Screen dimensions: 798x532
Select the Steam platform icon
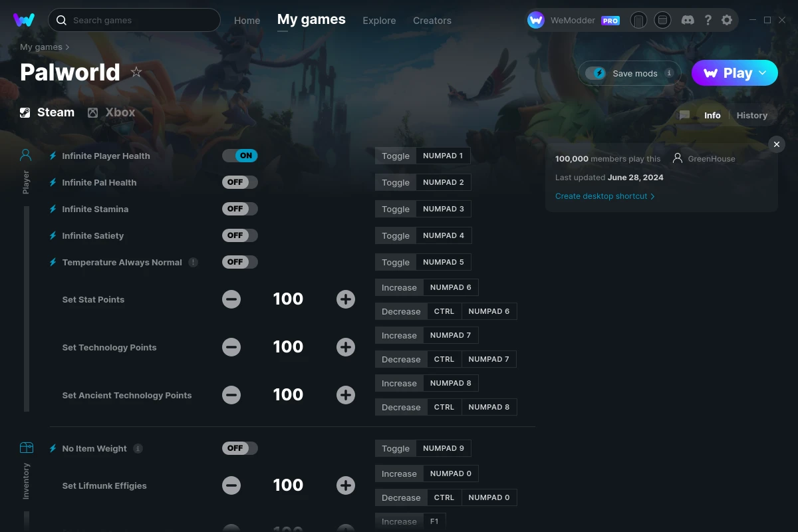tap(25, 112)
